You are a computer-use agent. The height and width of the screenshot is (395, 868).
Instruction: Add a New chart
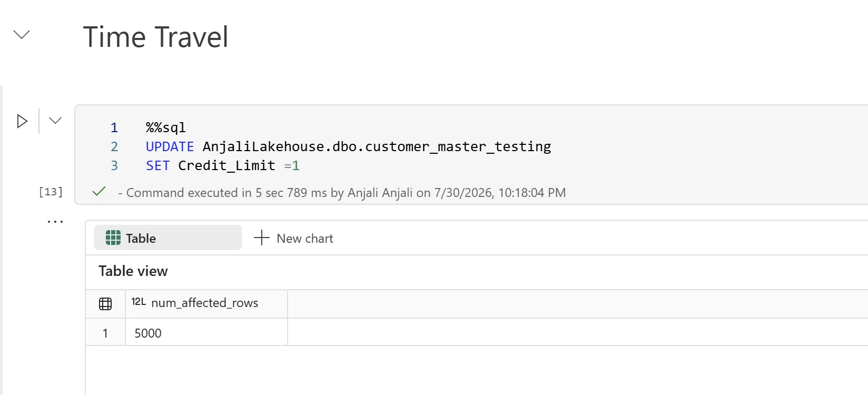click(x=293, y=238)
